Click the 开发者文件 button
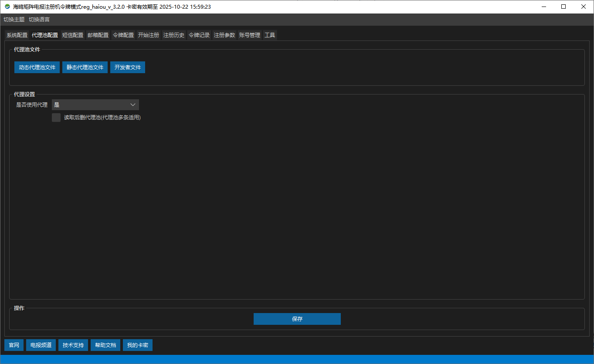The height and width of the screenshot is (364, 594). pos(128,67)
